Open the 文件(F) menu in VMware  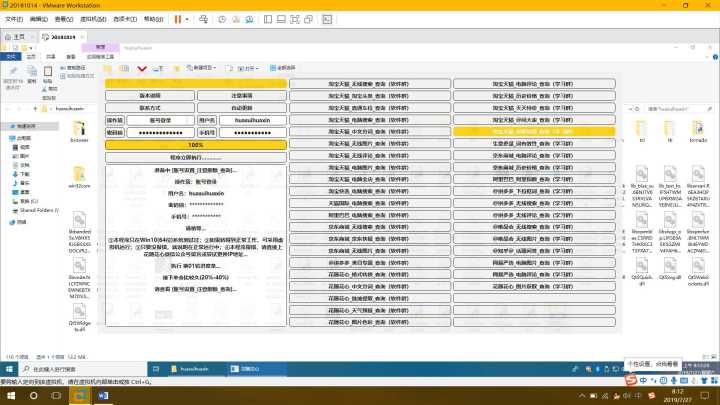pyautogui.click(x=14, y=19)
